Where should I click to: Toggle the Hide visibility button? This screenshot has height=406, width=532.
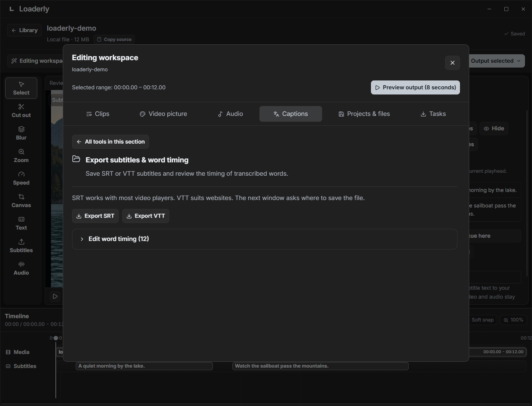(x=494, y=128)
